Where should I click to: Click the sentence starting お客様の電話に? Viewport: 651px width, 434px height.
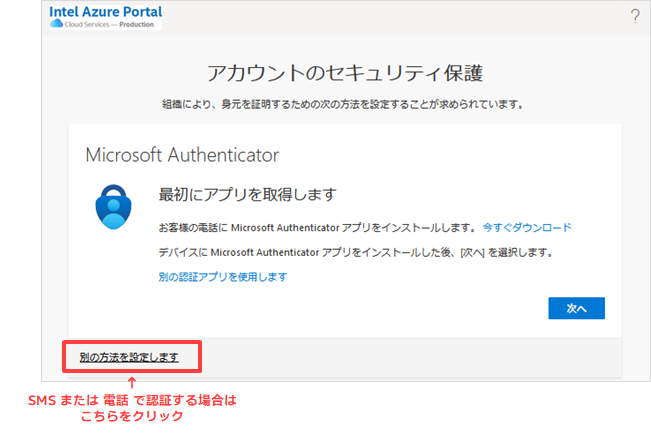[318, 228]
